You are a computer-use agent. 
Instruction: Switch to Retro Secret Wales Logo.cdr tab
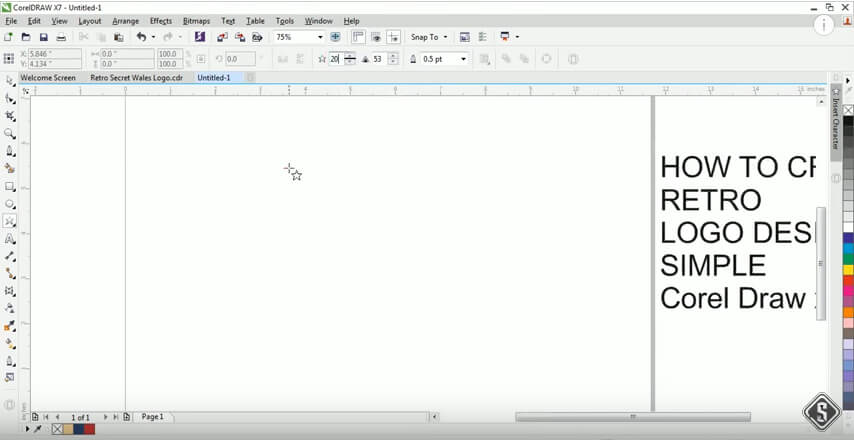point(136,77)
